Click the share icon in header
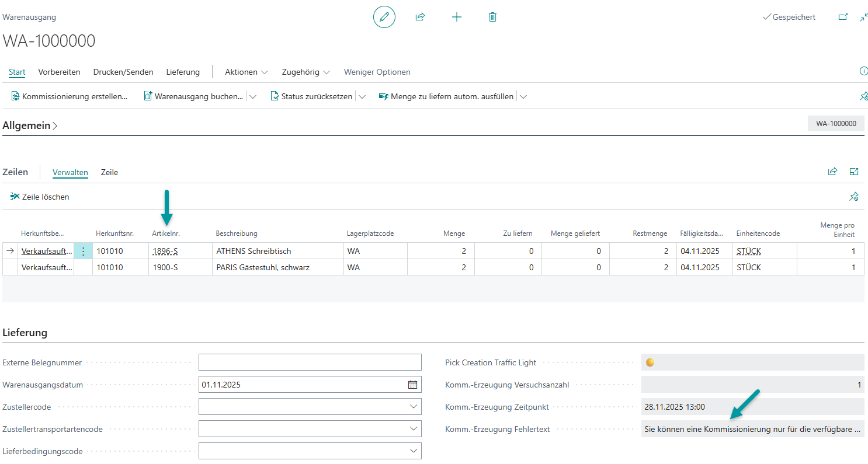This screenshot has width=868, height=464. (420, 18)
